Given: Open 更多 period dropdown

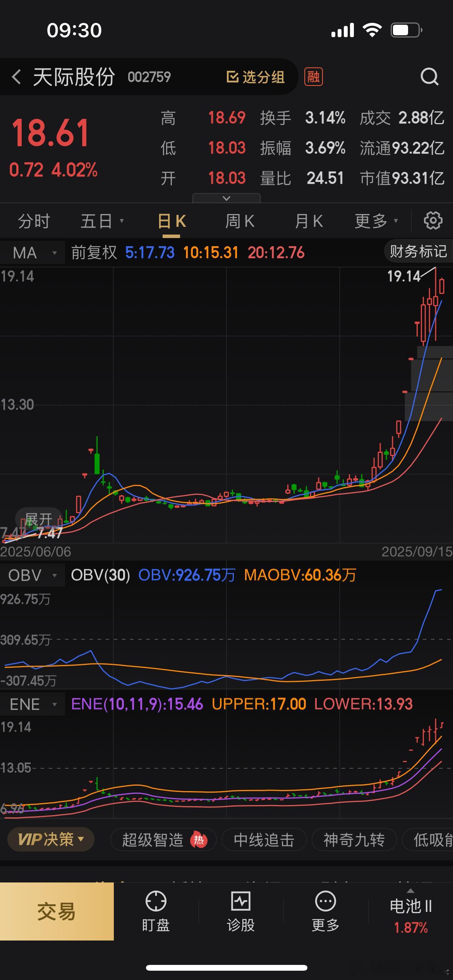Looking at the screenshot, I should pos(376,221).
